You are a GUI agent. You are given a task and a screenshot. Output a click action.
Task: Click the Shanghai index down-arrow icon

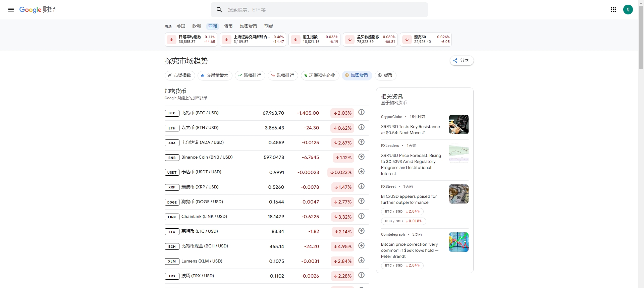[x=226, y=40]
